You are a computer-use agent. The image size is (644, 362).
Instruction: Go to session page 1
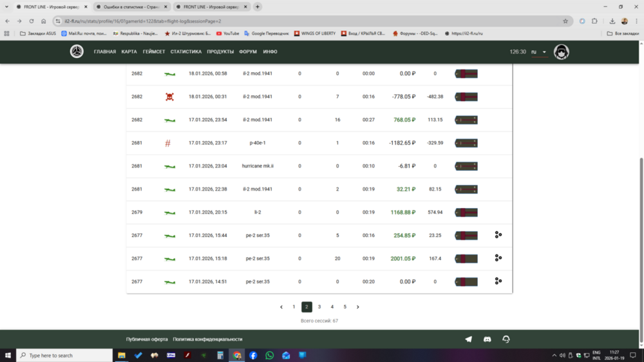pyautogui.click(x=294, y=307)
